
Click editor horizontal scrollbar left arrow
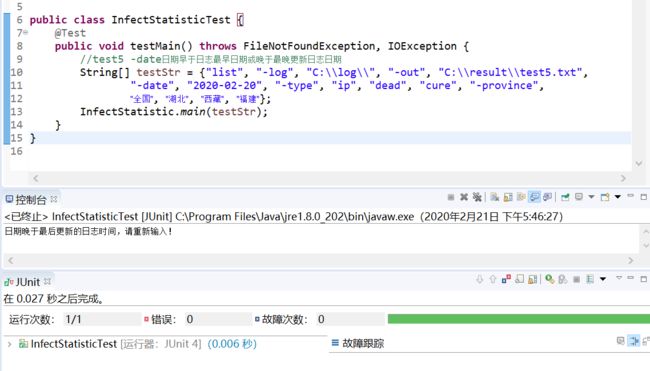(36, 178)
